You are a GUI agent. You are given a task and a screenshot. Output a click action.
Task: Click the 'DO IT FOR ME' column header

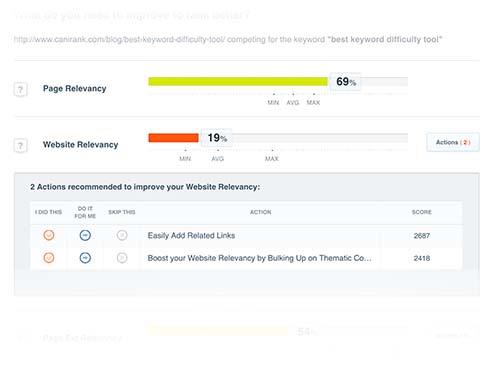tap(85, 212)
